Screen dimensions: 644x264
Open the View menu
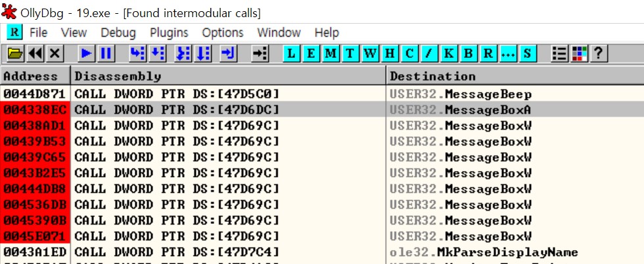pos(74,32)
